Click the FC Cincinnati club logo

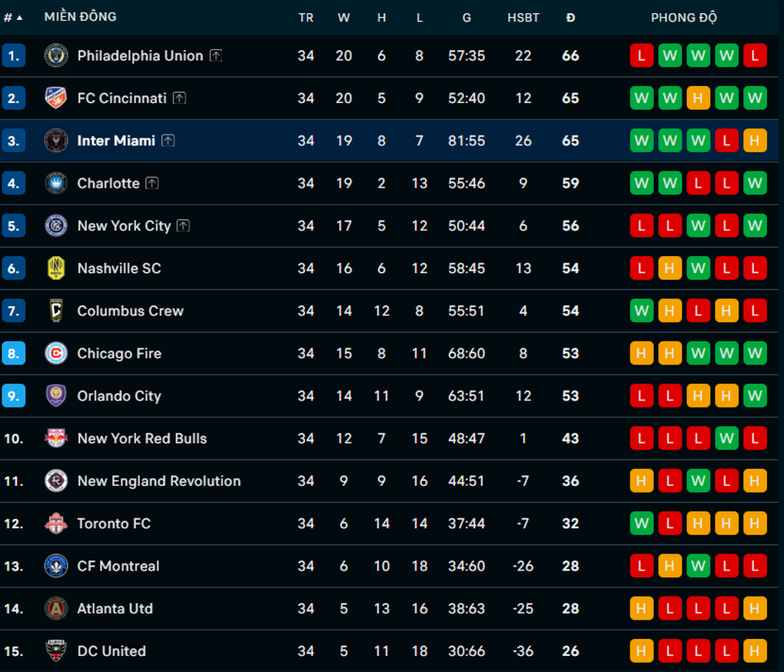point(56,98)
